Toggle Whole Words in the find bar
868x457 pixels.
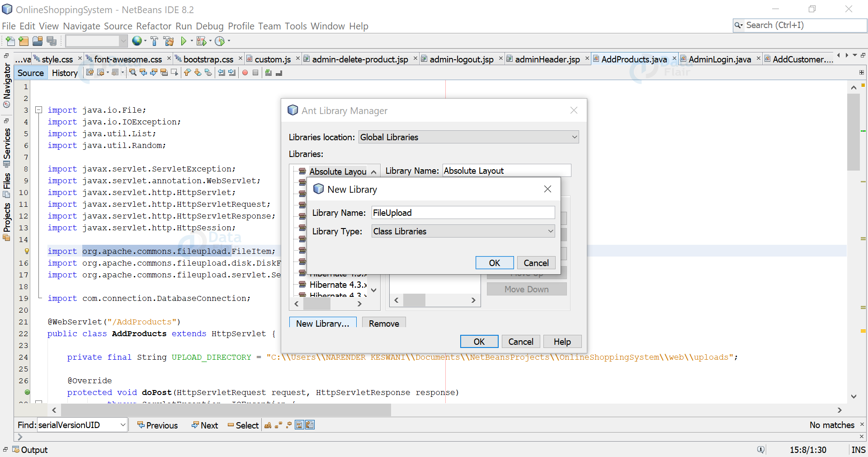point(278,425)
